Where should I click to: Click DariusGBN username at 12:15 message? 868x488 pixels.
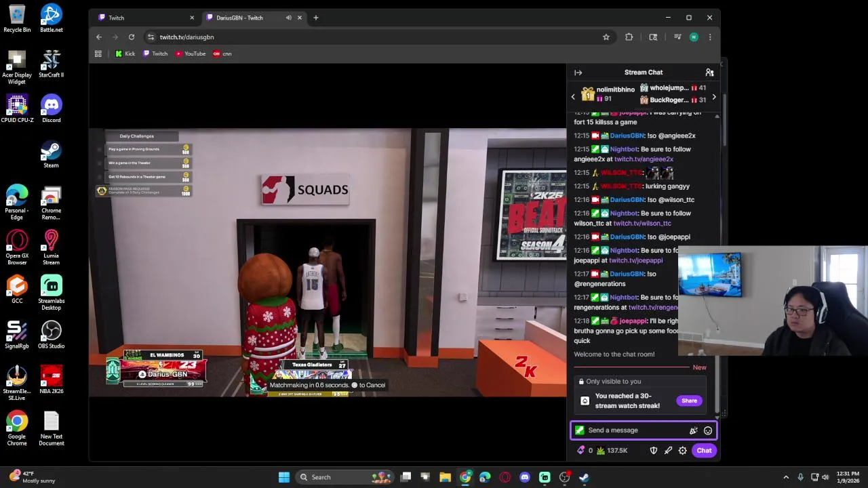click(x=627, y=136)
